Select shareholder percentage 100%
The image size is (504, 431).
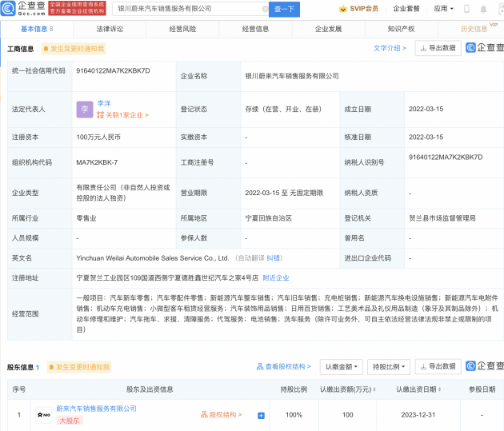click(x=294, y=415)
